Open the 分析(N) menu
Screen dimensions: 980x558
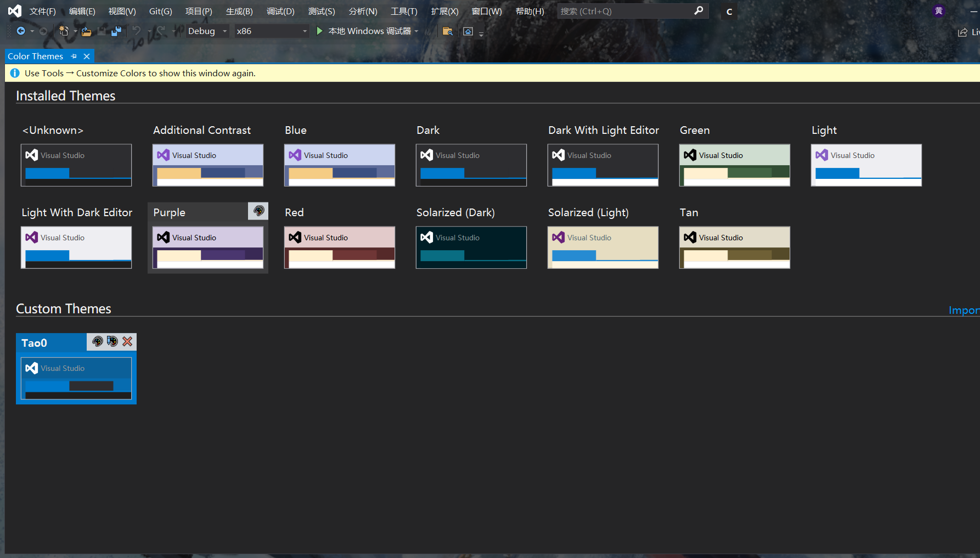tap(363, 11)
